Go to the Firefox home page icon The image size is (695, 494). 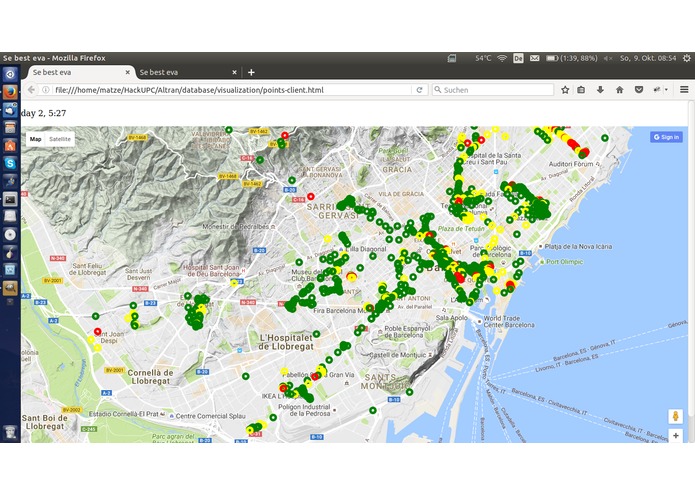click(620, 90)
